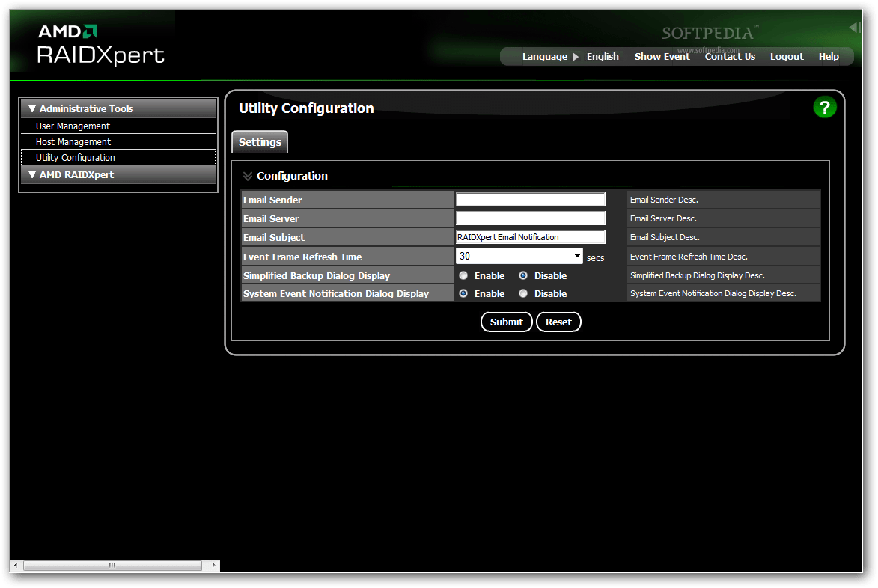This screenshot has height=588, width=878.
Task: Reset the configuration form
Action: (x=558, y=322)
